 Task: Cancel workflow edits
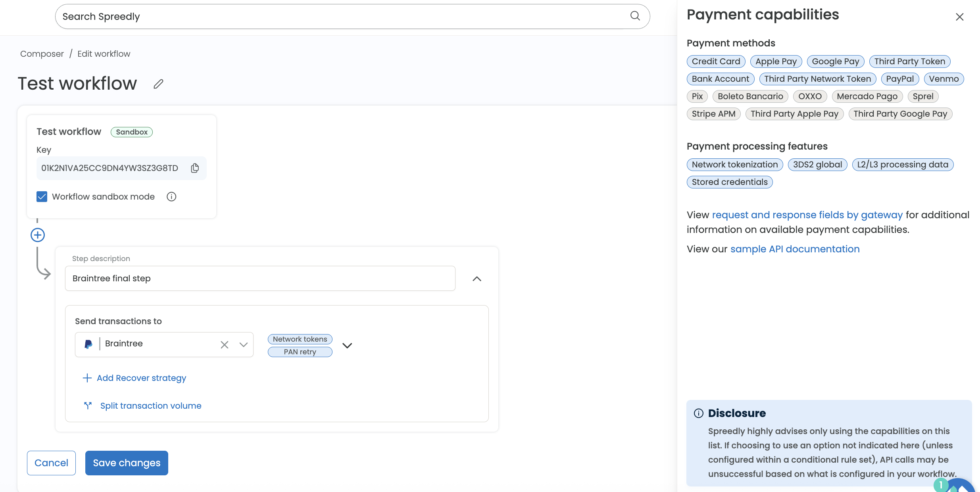[x=51, y=463]
